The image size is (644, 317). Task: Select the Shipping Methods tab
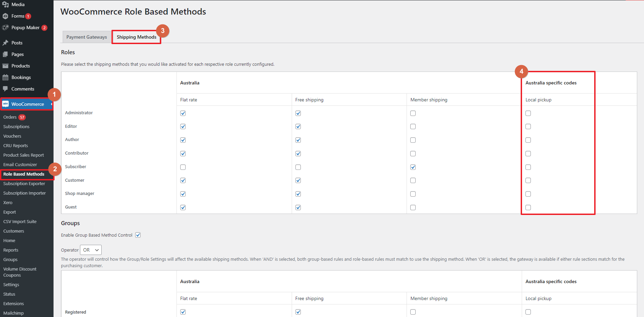coord(137,37)
